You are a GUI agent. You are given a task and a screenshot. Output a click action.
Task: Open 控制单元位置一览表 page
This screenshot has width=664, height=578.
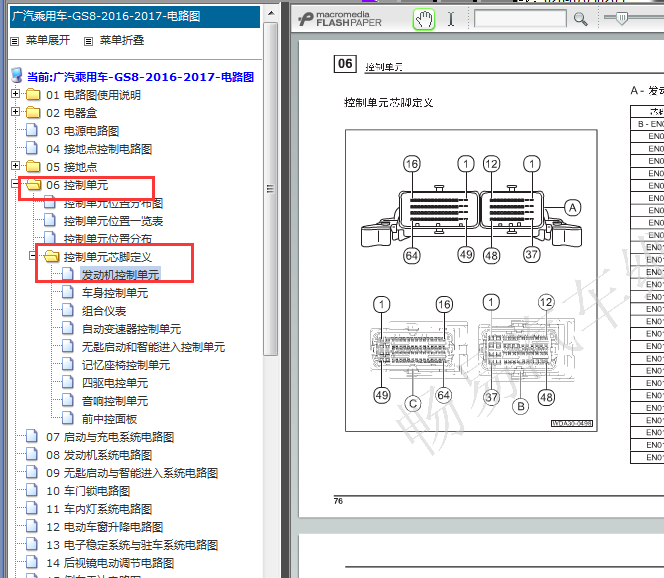pyautogui.click(x=113, y=221)
